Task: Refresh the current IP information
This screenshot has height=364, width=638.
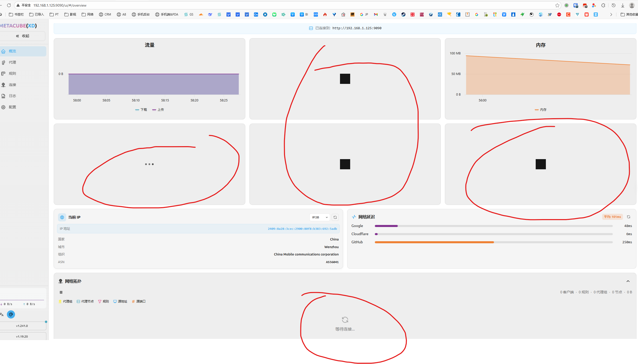Action: click(x=335, y=217)
